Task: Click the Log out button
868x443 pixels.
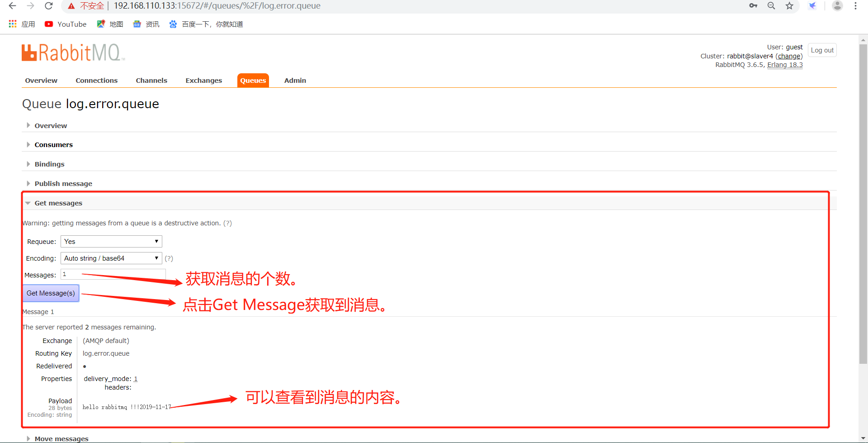Action: coord(822,50)
